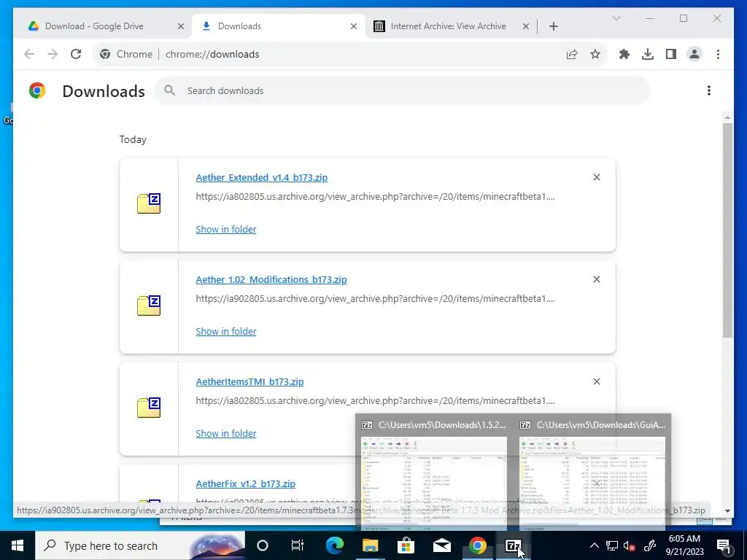Click the Chrome logo beside Downloads heading
747x560 pixels.
click(x=37, y=90)
